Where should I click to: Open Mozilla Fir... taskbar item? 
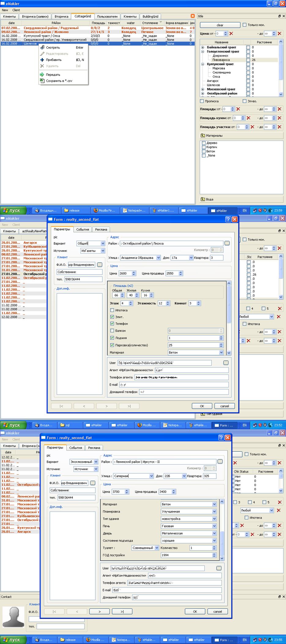coord(105,210)
